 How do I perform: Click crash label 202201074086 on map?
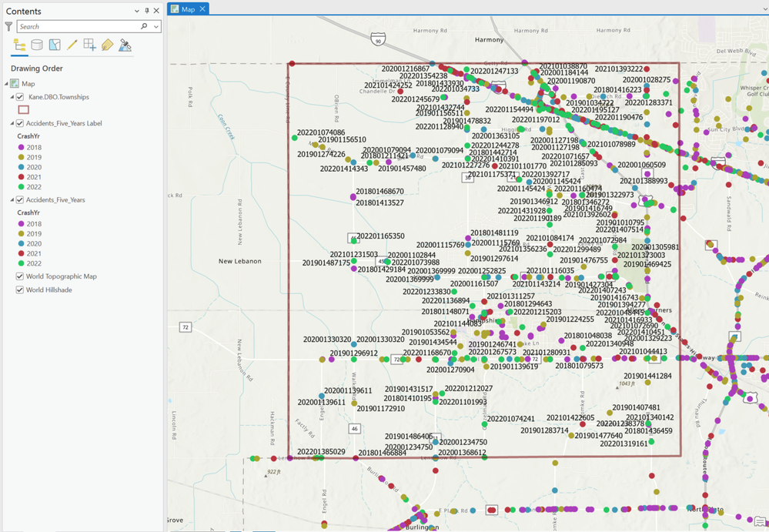click(x=321, y=132)
